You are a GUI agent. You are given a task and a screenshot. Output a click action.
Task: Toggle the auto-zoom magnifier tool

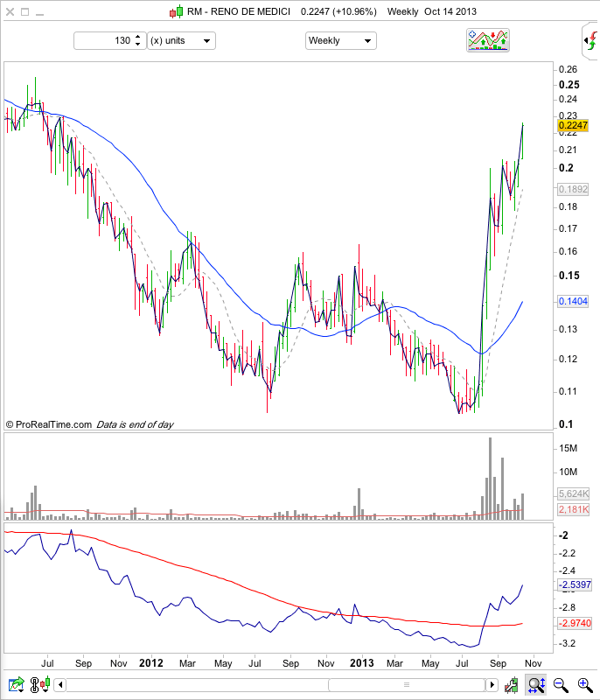pos(536,685)
